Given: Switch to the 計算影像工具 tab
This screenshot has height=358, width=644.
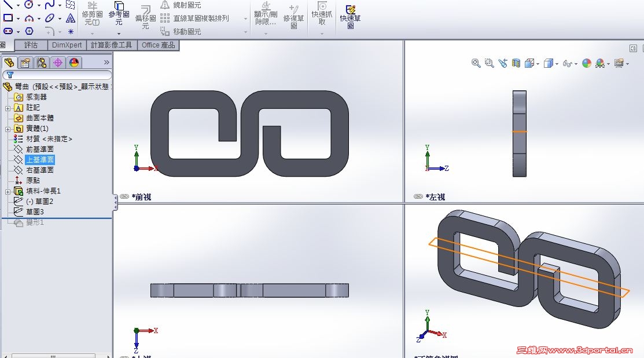Looking at the screenshot, I should point(111,45).
